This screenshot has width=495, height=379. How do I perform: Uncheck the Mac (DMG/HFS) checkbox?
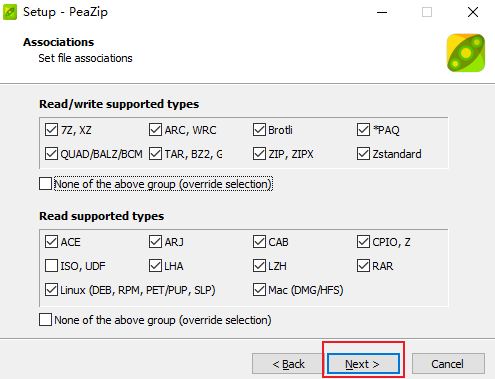tap(259, 290)
